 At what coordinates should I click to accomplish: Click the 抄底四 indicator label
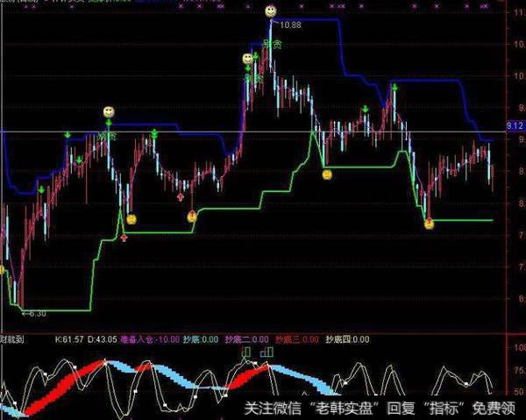pyautogui.click(x=338, y=338)
